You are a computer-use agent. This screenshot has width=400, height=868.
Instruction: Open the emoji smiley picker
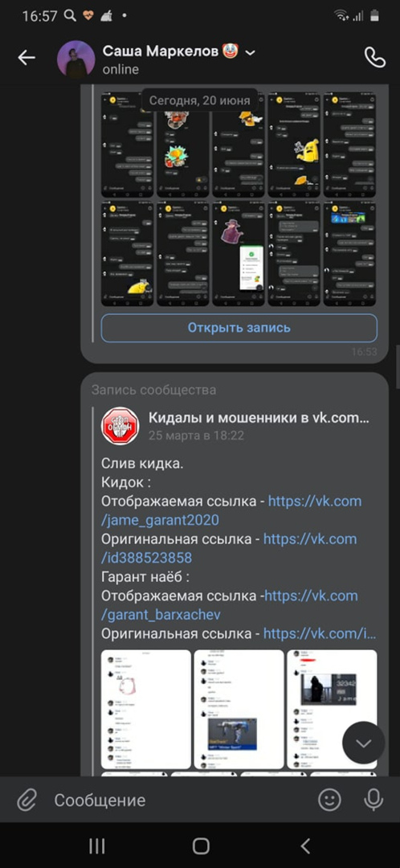(x=330, y=800)
